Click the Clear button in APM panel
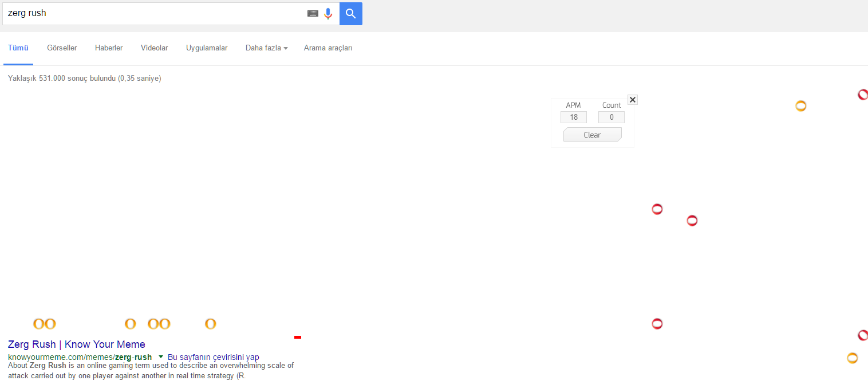 point(592,135)
